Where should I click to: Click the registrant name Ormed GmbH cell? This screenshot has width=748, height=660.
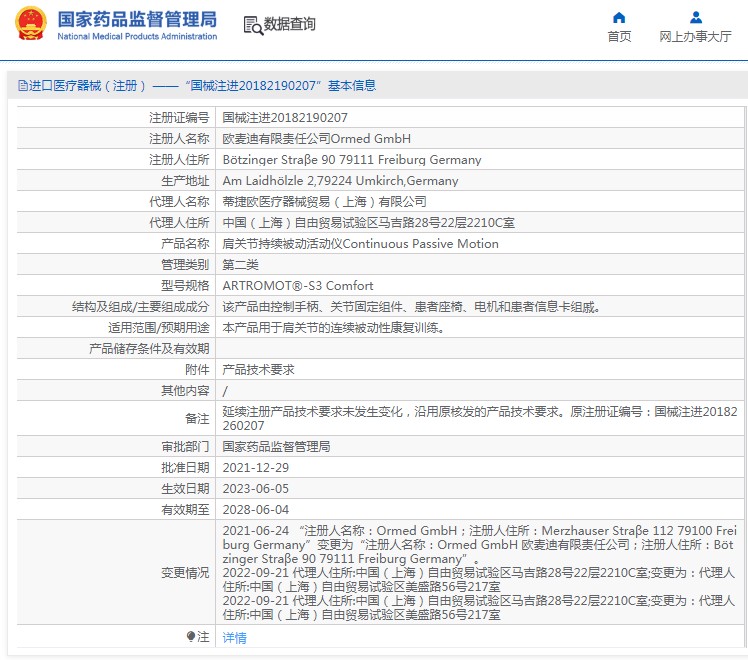tap(316, 139)
